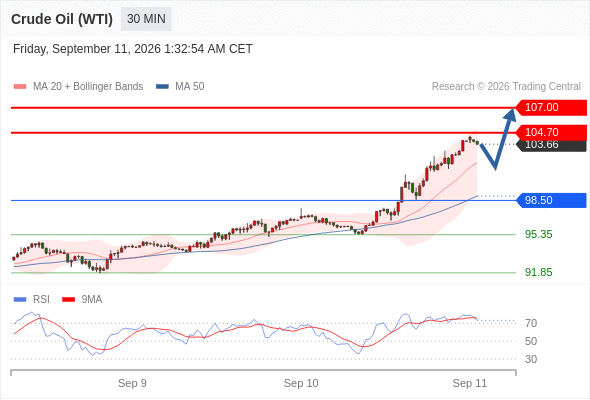Click the 9MA legend label
The width and height of the screenshot is (590, 400).
pyautogui.click(x=92, y=300)
